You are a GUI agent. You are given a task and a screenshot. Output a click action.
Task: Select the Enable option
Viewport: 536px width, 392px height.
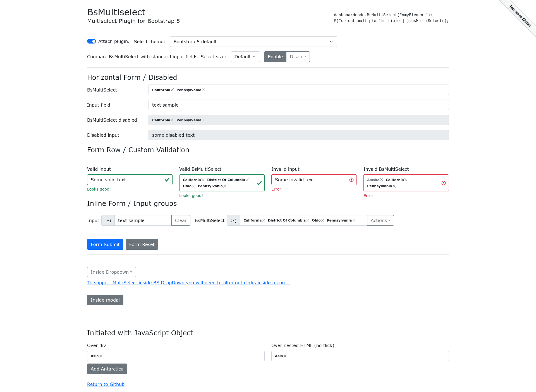pyautogui.click(x=275, y=57)
